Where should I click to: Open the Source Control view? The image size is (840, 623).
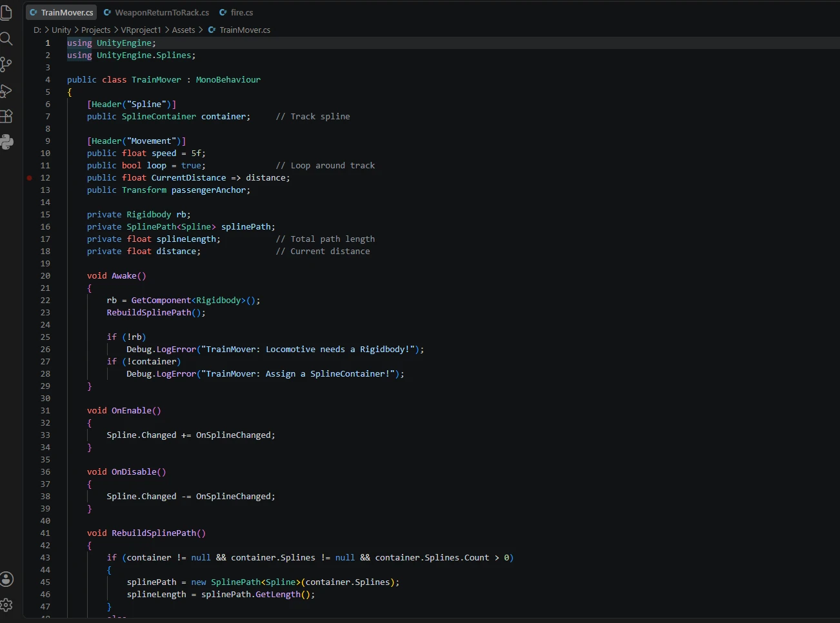point(6,64)
